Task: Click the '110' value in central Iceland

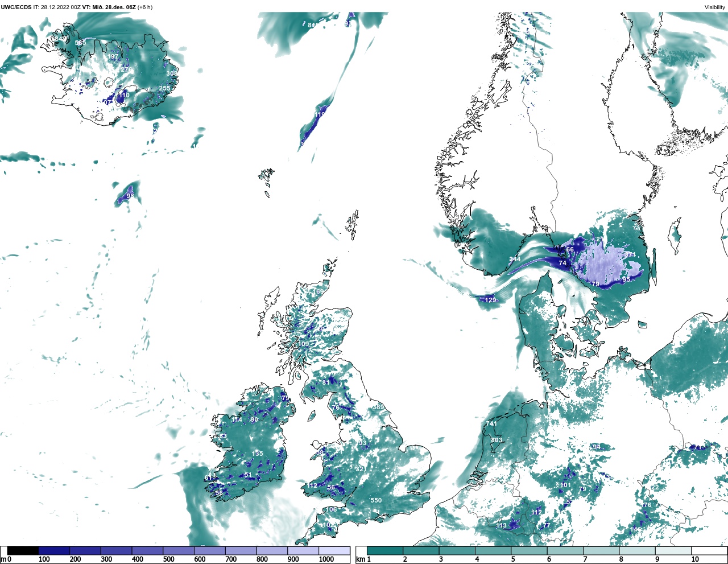Action: (x=123, y=95)
